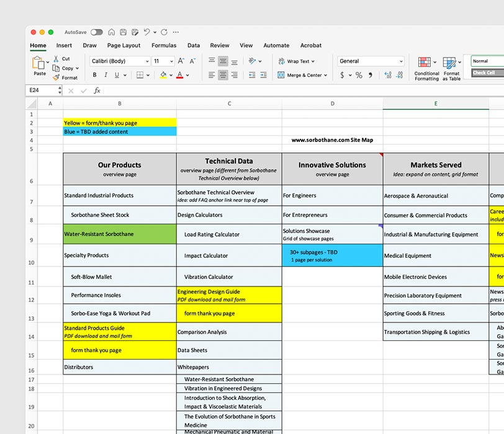Click the Increase Decimal icon
Viewport: 504px width, 434px height.
(x=388, y=75)
